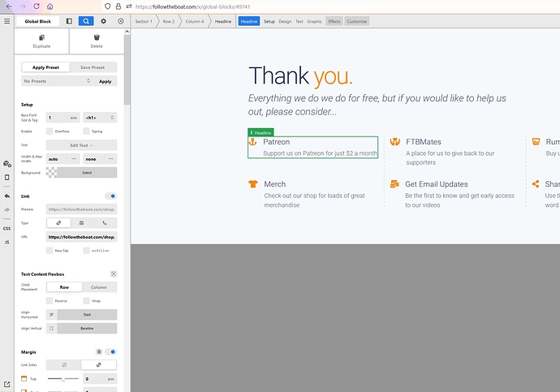
Task: Select the phone link type icon
Action: [105, 222]
